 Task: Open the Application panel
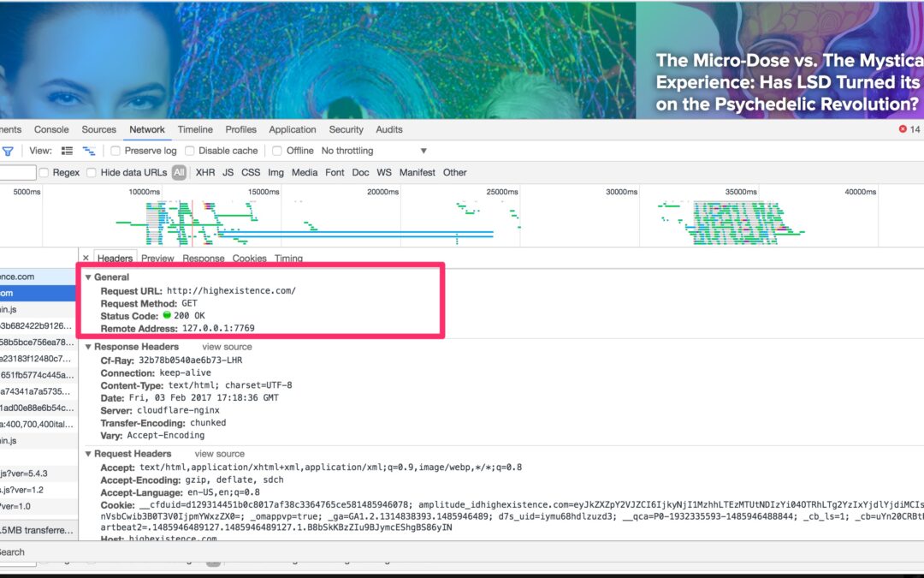293,130
